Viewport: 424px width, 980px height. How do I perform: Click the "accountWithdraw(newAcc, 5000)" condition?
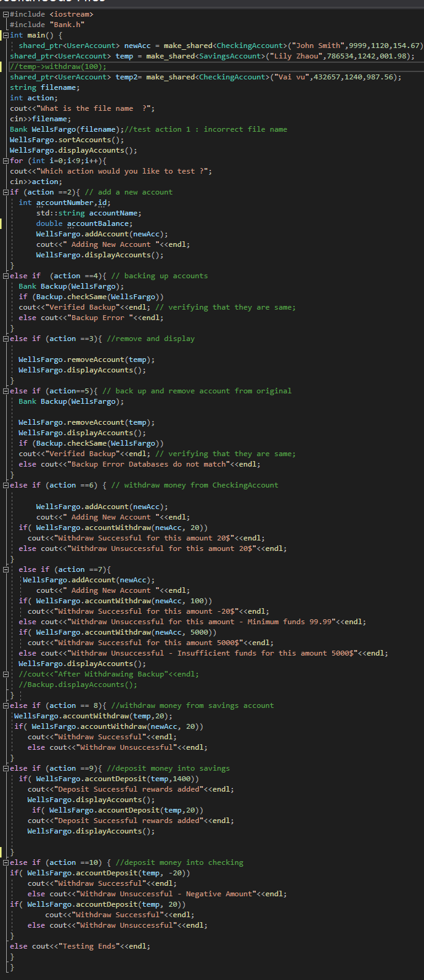[x=118, y=632]
